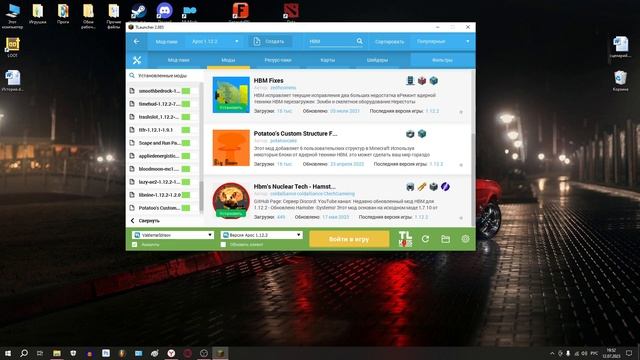Open the sort order dropdown next to Сортировать
This screenshot has width=640, height=360.
coord(443,41)
